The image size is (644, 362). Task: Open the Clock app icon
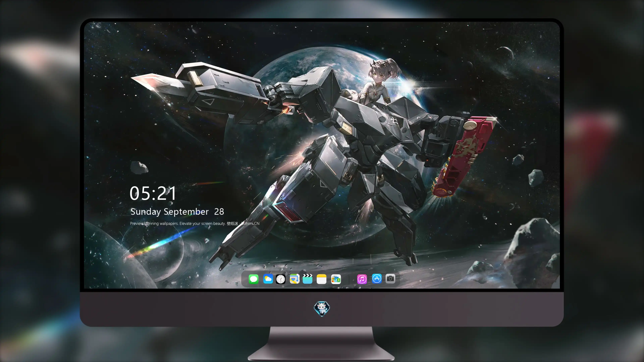point(281,279)
